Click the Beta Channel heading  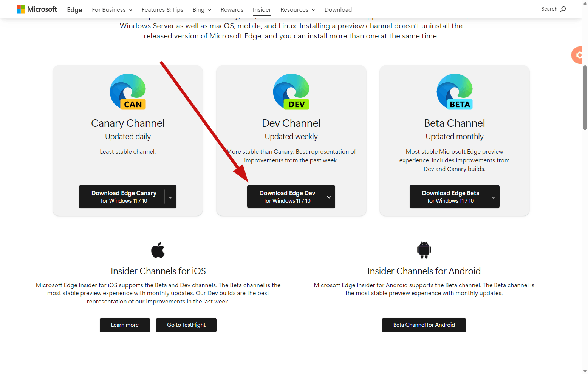(455, 123)
